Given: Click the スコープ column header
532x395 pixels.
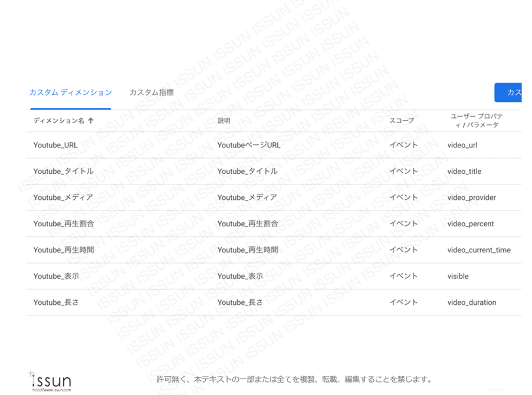Looking at the screenshot, I should tap(402, 121).
